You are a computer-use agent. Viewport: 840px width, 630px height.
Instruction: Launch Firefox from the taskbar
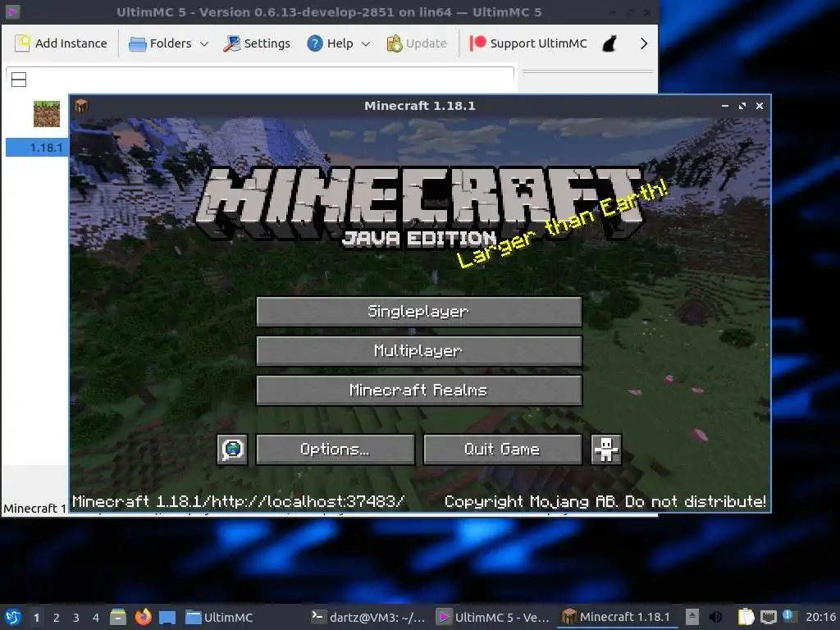click(143, 617)
